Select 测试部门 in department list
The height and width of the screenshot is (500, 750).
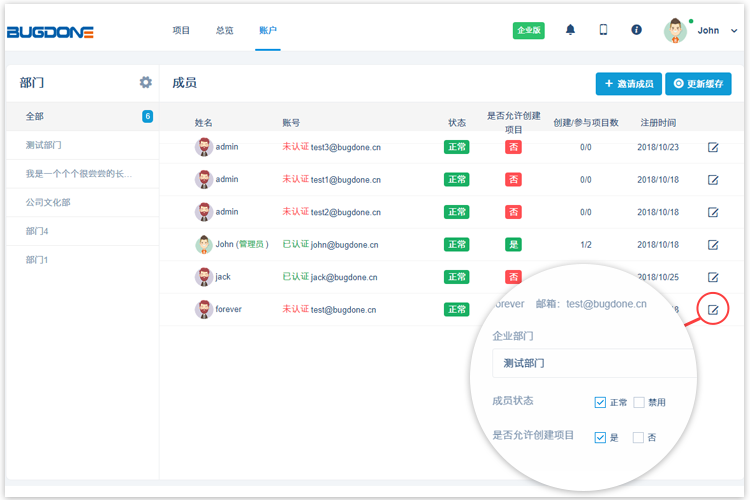(44, 145)
